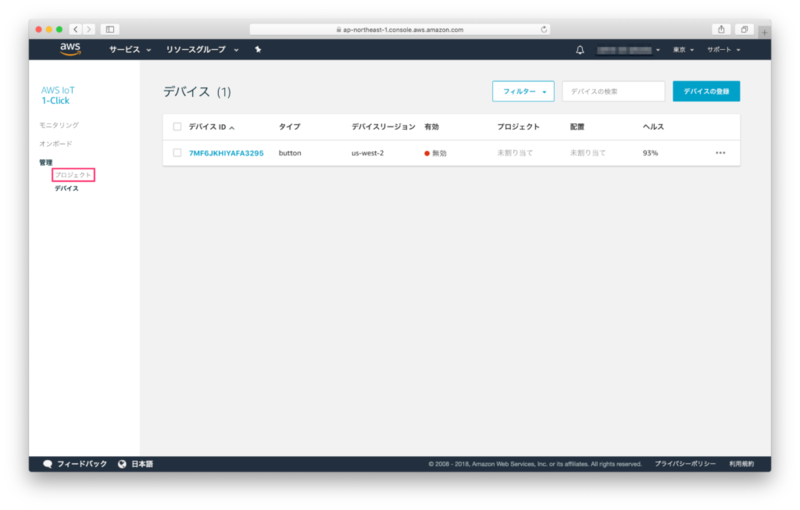Open プライバシーポリシー link

point(685,464)
